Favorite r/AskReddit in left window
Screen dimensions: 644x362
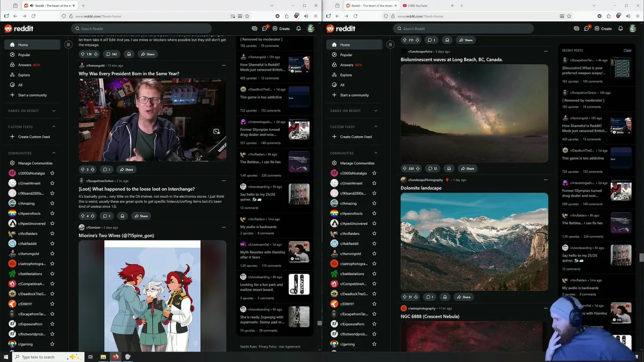52,244
